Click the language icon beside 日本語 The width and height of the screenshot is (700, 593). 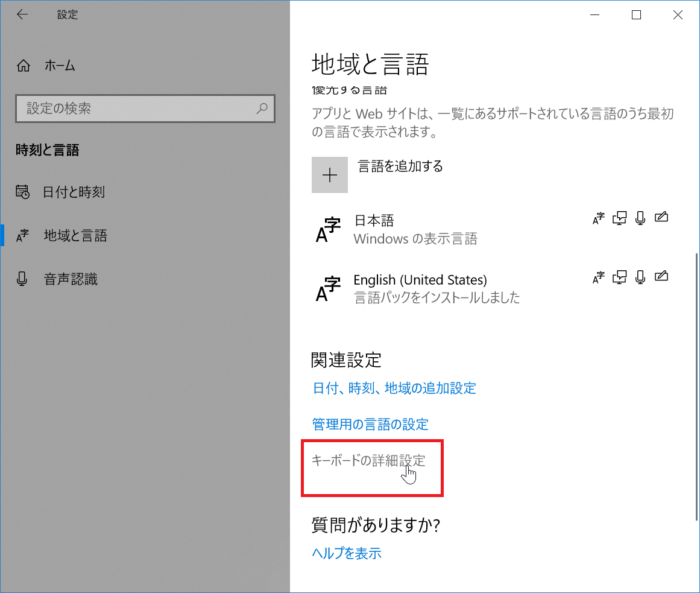click(328, 230)
